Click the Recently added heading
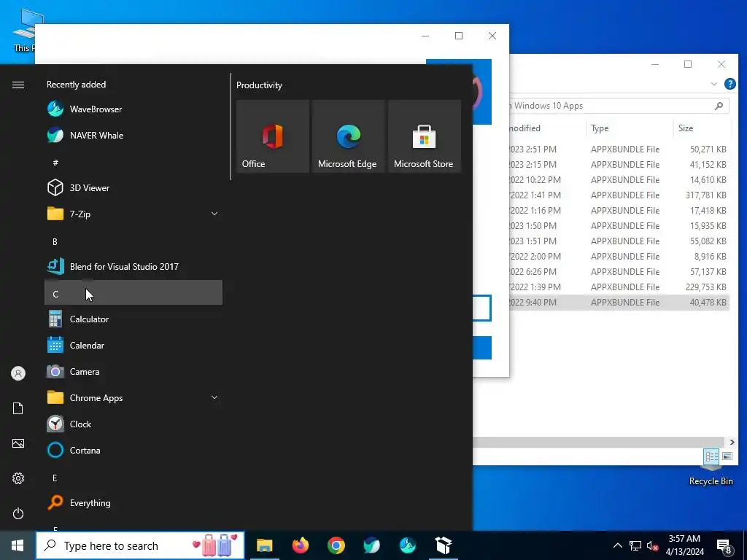The image size is (747, 560). click(x=76, y=85)
